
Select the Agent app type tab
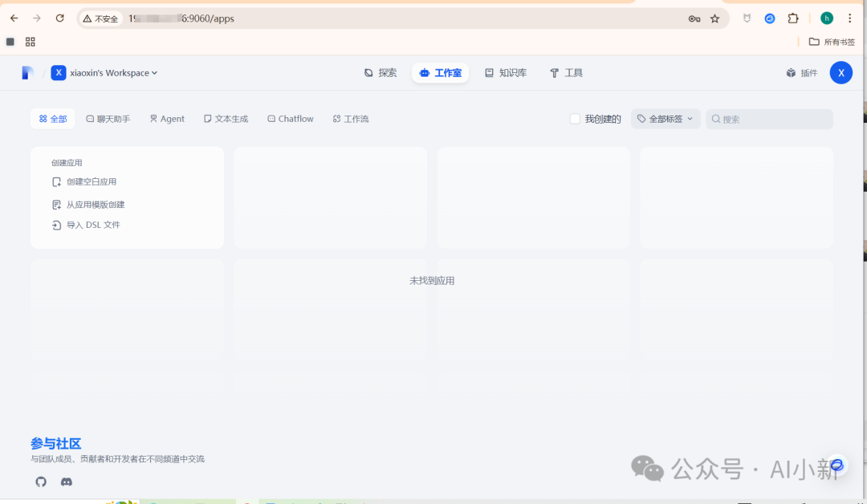click(x=166, y=118)
